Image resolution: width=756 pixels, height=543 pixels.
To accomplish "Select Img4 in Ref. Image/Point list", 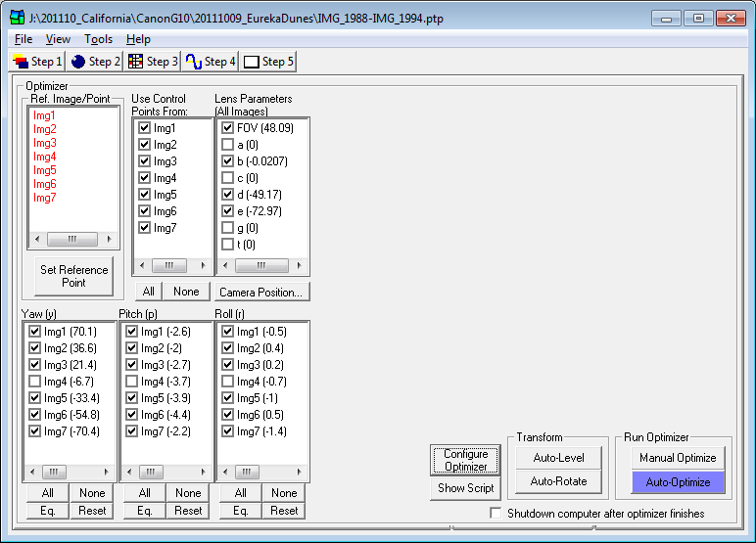I will click(44, 157).
